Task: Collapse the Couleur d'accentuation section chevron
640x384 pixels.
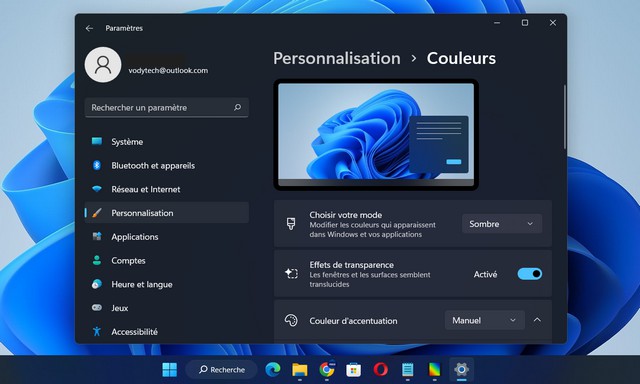Action: click(x=537, y=320)
